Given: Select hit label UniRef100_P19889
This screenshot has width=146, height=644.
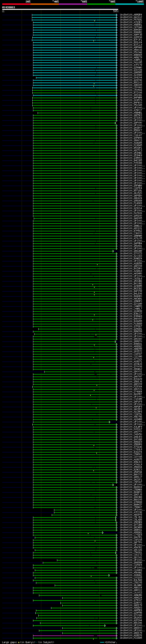Looking at the screenshot, I should (131, 324).
